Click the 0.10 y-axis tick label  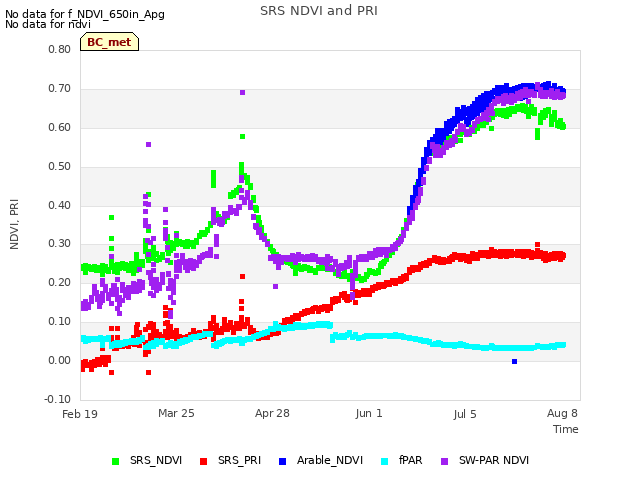point(60,322)
